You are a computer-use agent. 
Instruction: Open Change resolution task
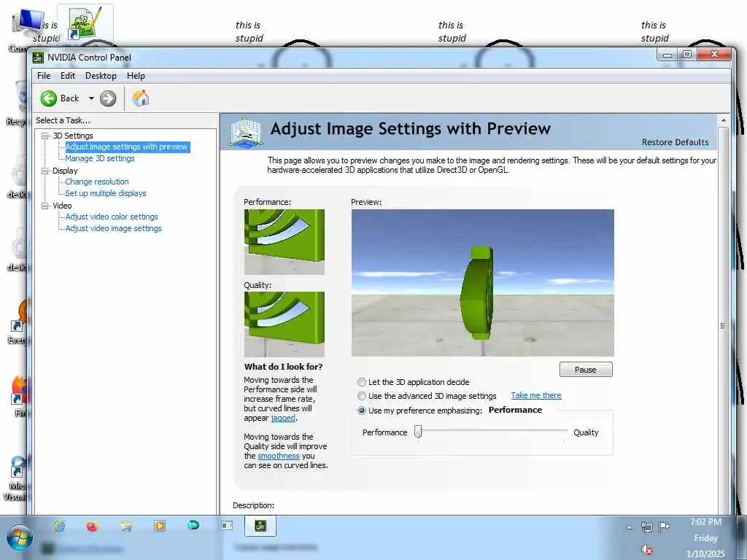[x=97, y=182]
